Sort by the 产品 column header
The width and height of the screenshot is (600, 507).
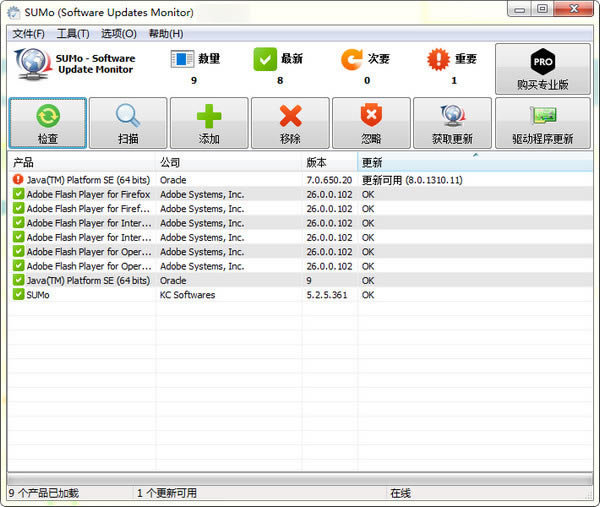pyautogui.click(x=82, y=162)
